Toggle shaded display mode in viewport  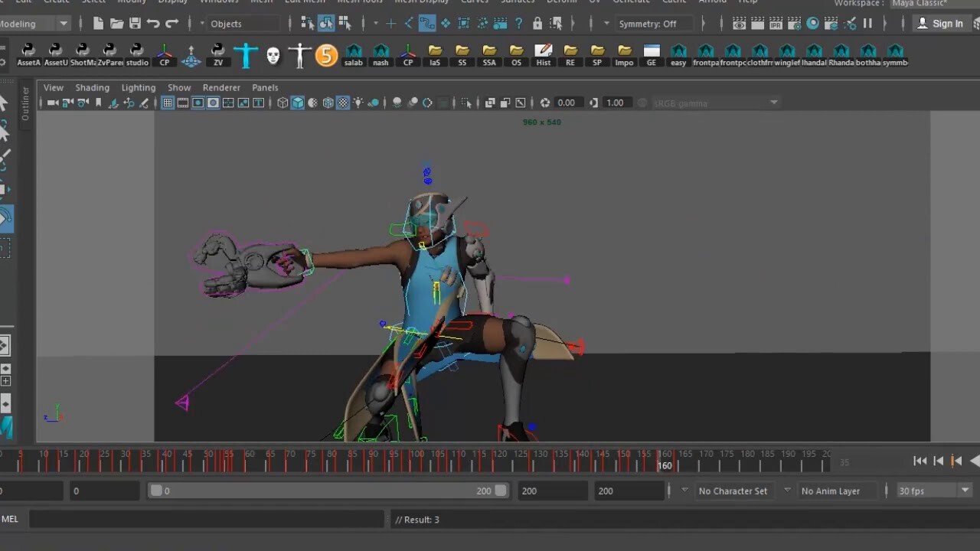pyautogui.click(x=297, y=103)
